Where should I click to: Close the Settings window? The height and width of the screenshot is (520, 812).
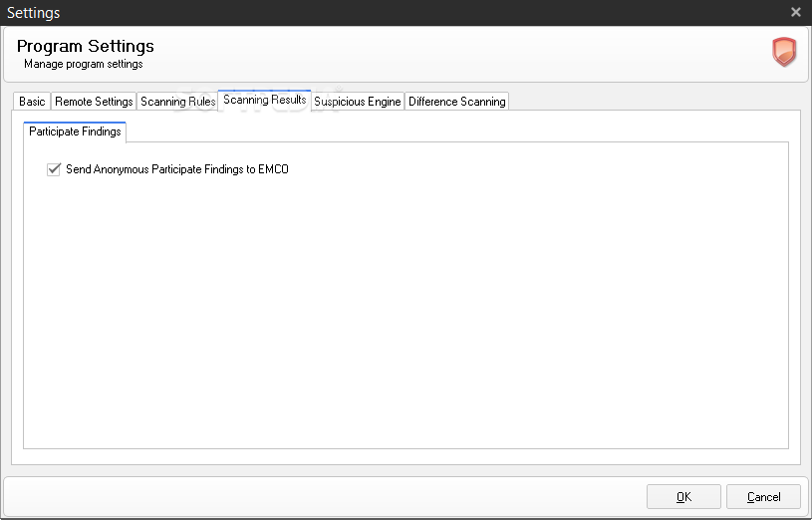pos(795,13)
